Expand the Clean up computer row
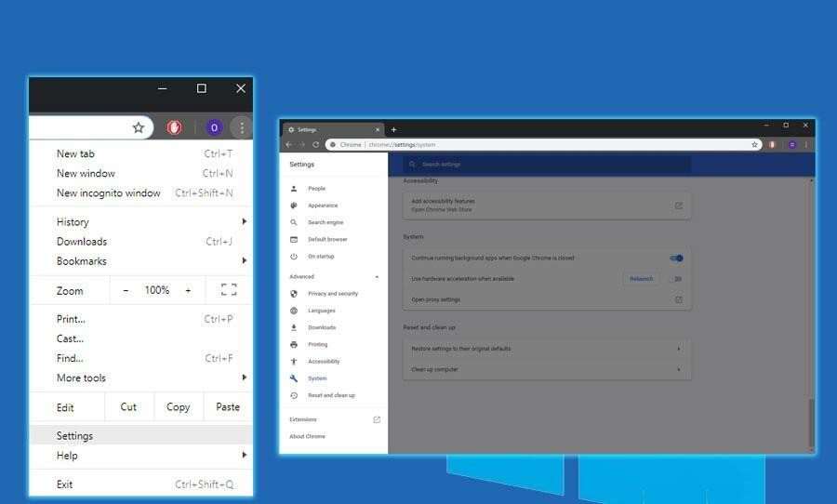837x504 pixels. point(678,369)
